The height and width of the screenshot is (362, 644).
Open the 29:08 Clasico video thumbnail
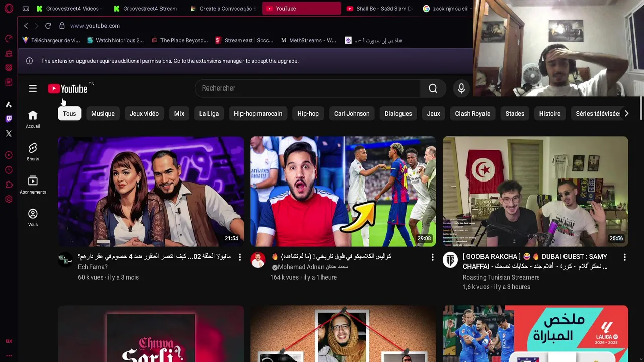tap(343, 192)
